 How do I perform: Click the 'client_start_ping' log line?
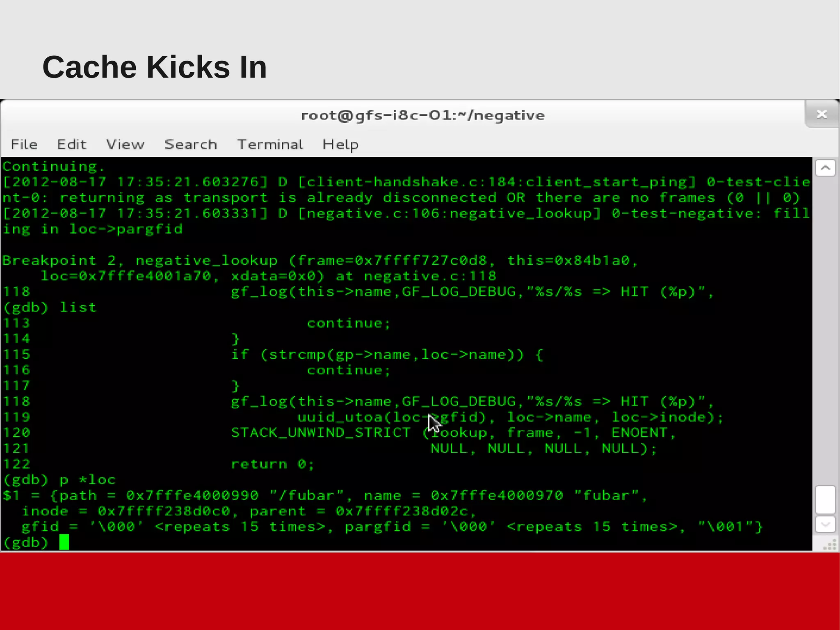coord(406,182)
